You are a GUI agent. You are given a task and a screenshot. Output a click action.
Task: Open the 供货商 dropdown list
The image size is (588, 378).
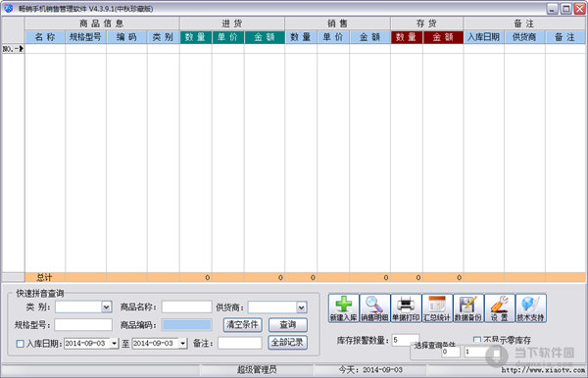coord(302,307)
